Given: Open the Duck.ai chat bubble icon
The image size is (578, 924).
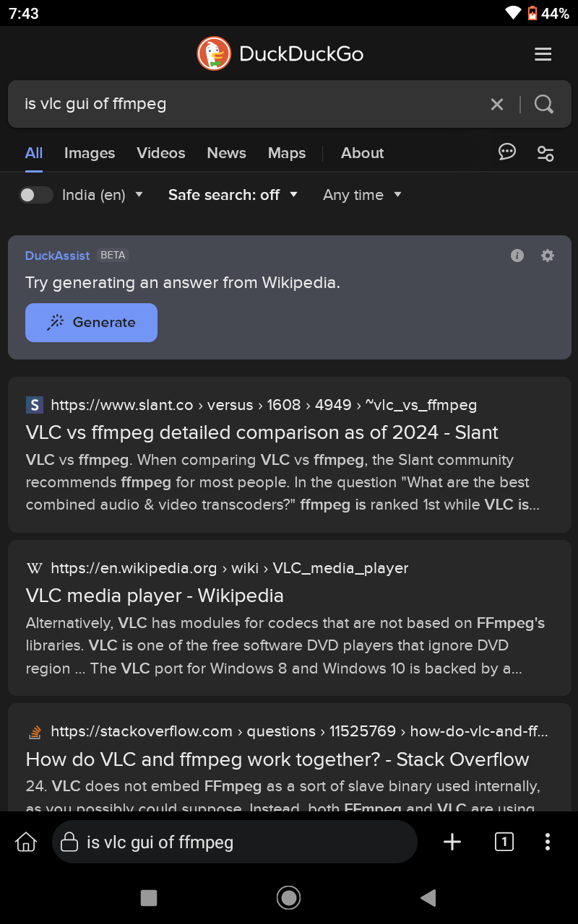Looking at the screenshot, I should [x=507, y=152].
